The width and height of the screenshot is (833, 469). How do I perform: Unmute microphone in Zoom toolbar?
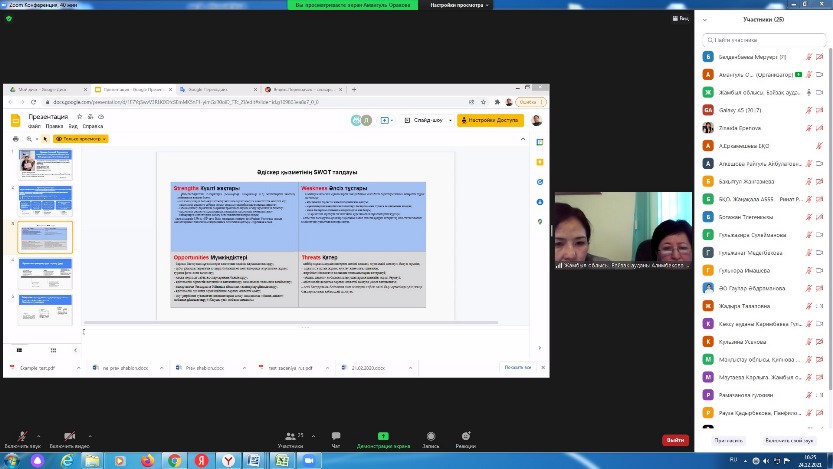coord(16,435)
